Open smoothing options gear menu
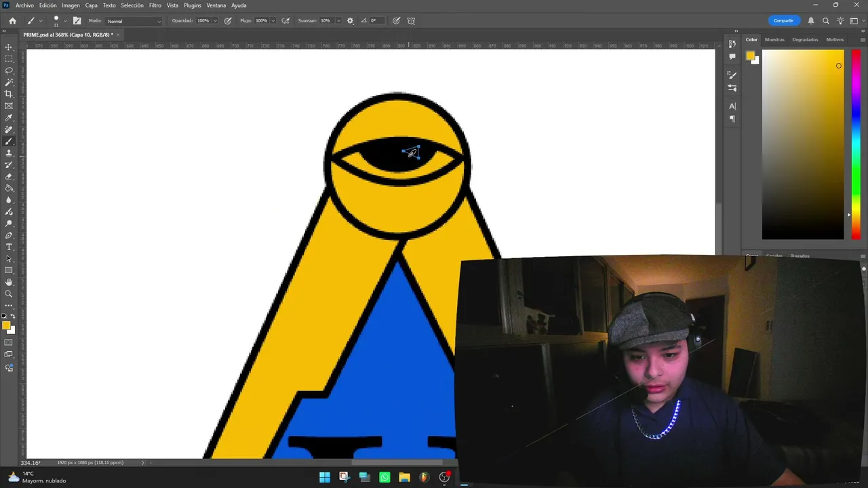 coord(351,21)
